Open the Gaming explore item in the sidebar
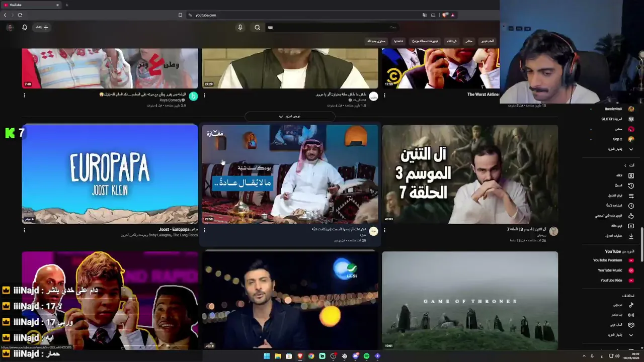Screen dimensions: 644x362 coord(625,325)
